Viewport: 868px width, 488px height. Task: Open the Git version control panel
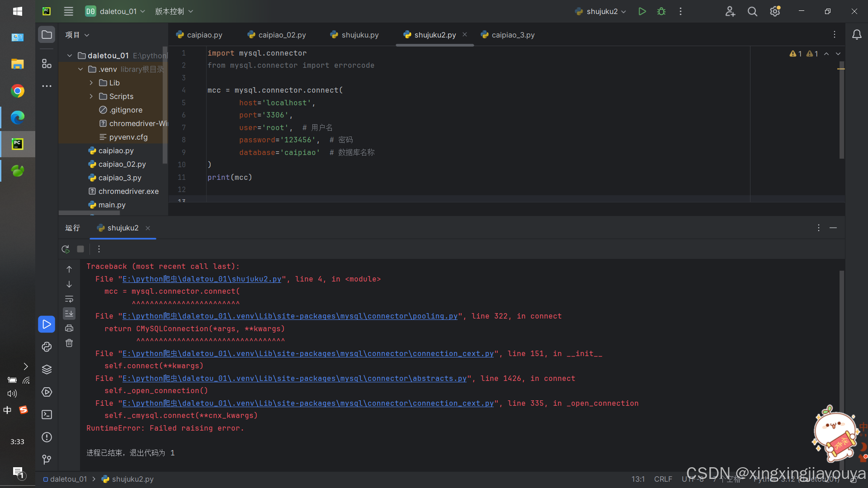click(x=47, y=460)
